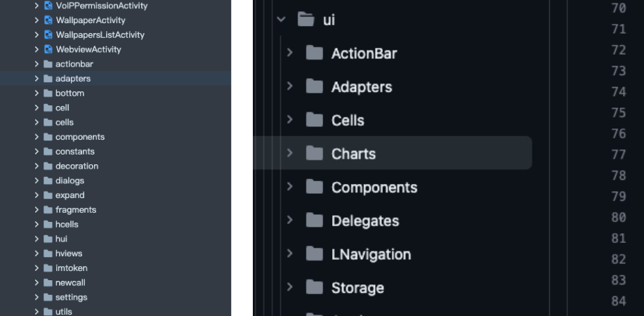Viewport: 644px width, 316px height.
Task: Expand the Delegates folder arrow
Action: (290, 220)
